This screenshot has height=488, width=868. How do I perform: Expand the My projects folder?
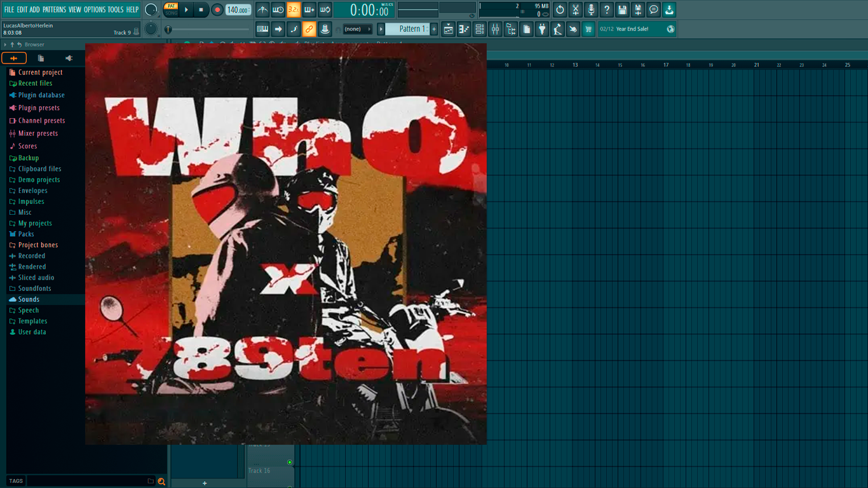coord(35,223)
